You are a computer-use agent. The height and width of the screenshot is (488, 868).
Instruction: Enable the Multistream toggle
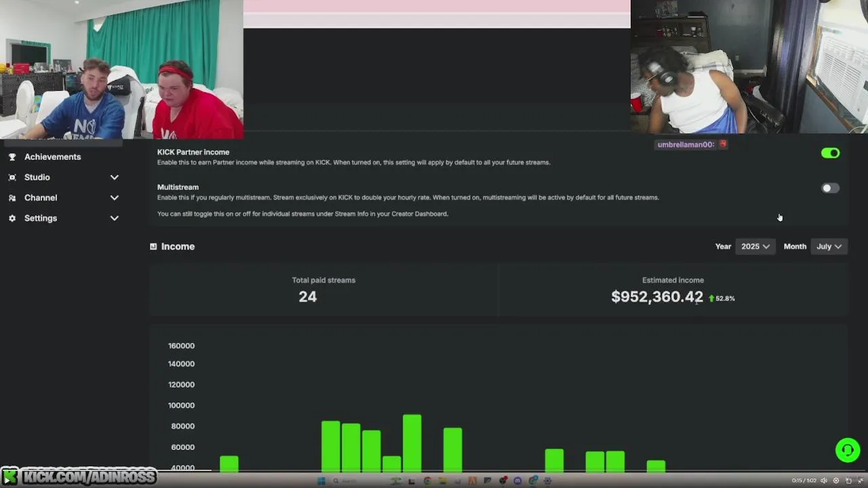[830, 188]
